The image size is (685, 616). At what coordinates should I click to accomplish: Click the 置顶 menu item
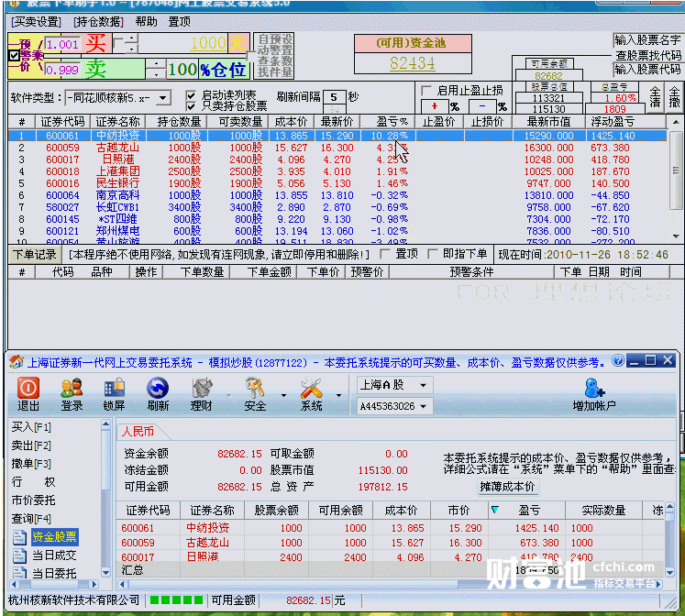[179, 21]
